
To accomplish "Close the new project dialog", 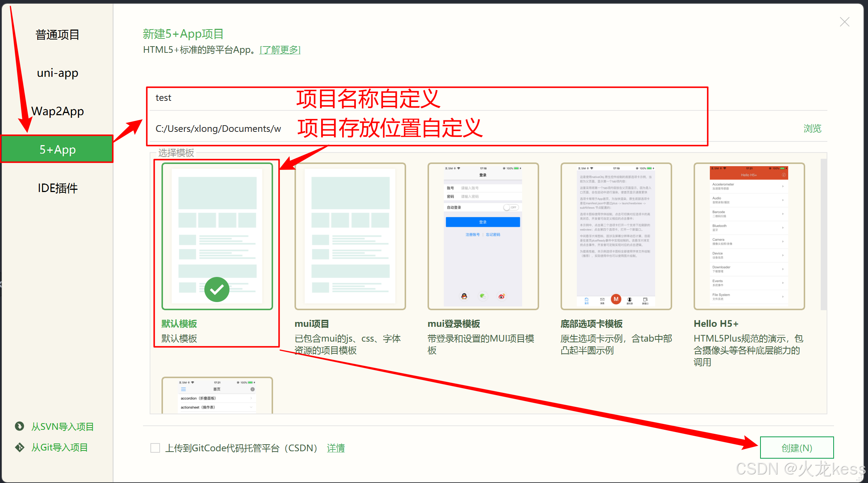I will pyautogui.click(x=844, y=22).
